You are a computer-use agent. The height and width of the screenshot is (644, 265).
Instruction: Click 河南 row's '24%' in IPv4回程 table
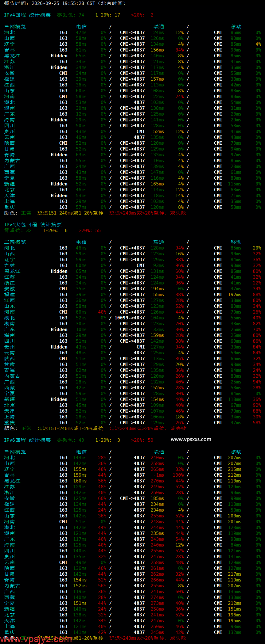[x=179, y=97]
